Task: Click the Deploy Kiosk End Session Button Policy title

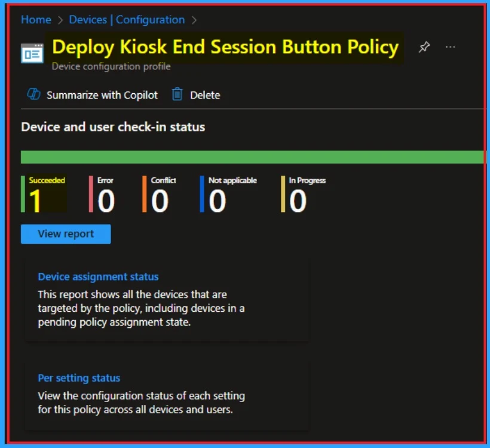Action: 225,47
